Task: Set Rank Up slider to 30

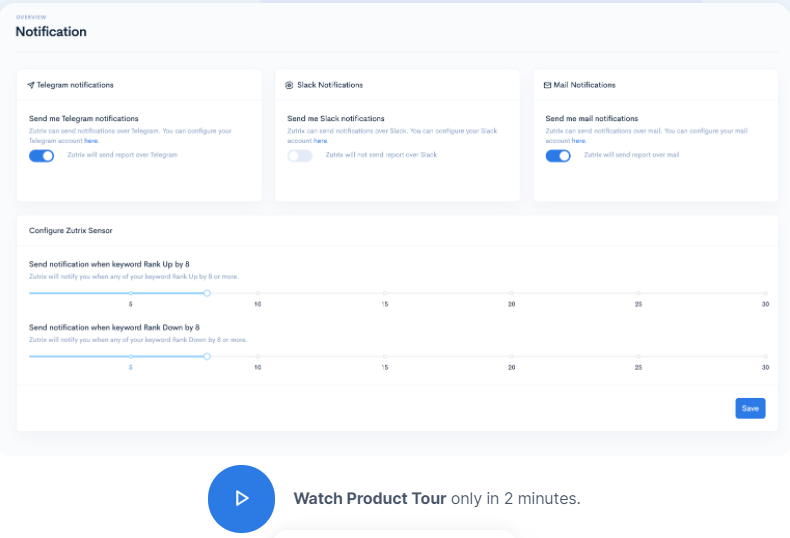Action: click(x=766, y=293)
